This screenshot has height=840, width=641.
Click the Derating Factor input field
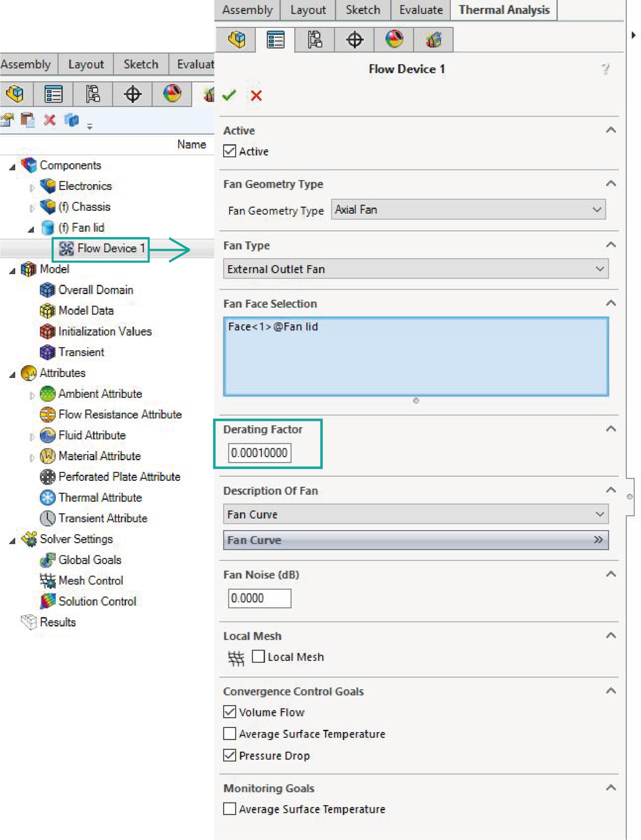pyautogui.click(x=259, y=453)
